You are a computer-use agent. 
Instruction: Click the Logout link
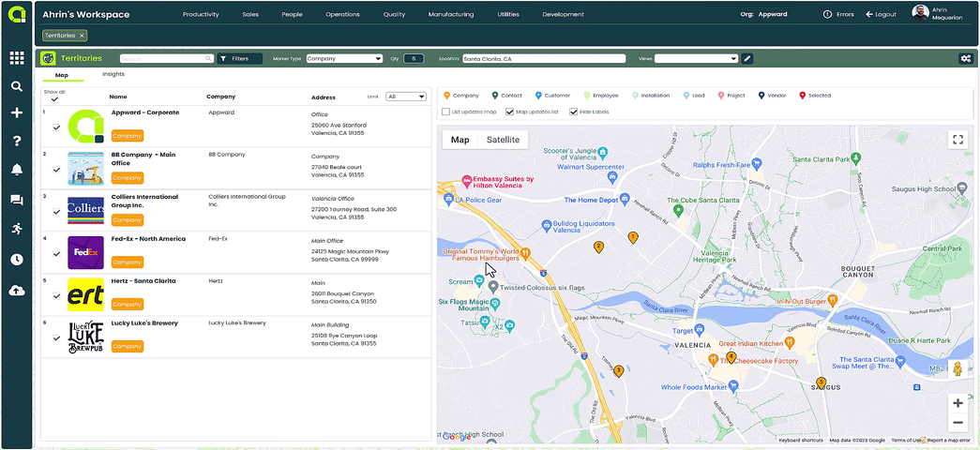[x=881, y=14]
